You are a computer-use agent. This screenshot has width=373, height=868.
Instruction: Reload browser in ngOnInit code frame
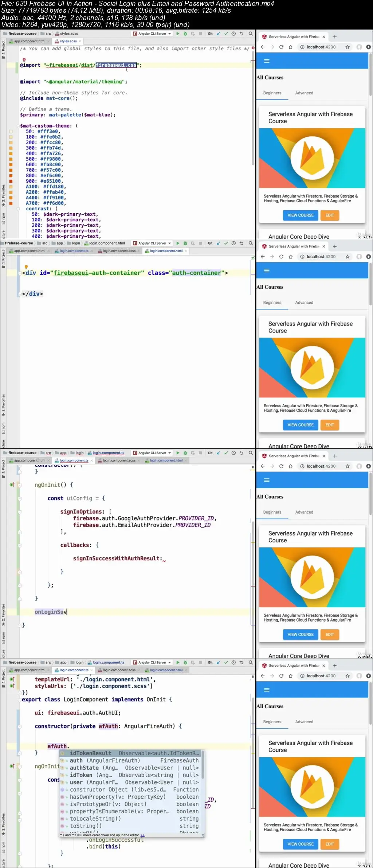click(281, 466)
